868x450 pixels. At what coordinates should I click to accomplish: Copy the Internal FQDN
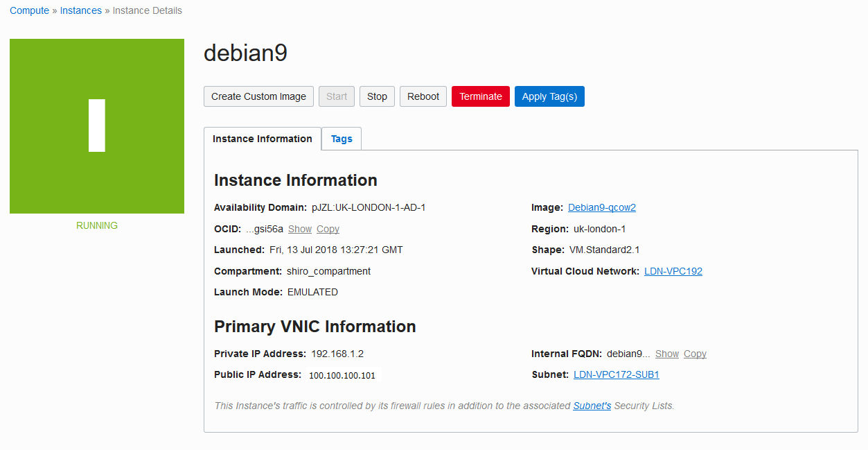(695, 354)
